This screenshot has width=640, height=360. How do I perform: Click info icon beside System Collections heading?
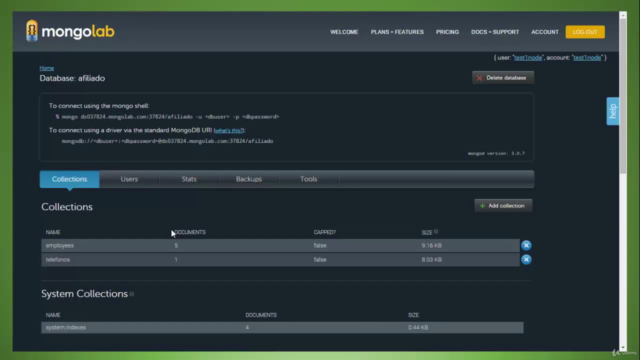click(x=131, y=294)
